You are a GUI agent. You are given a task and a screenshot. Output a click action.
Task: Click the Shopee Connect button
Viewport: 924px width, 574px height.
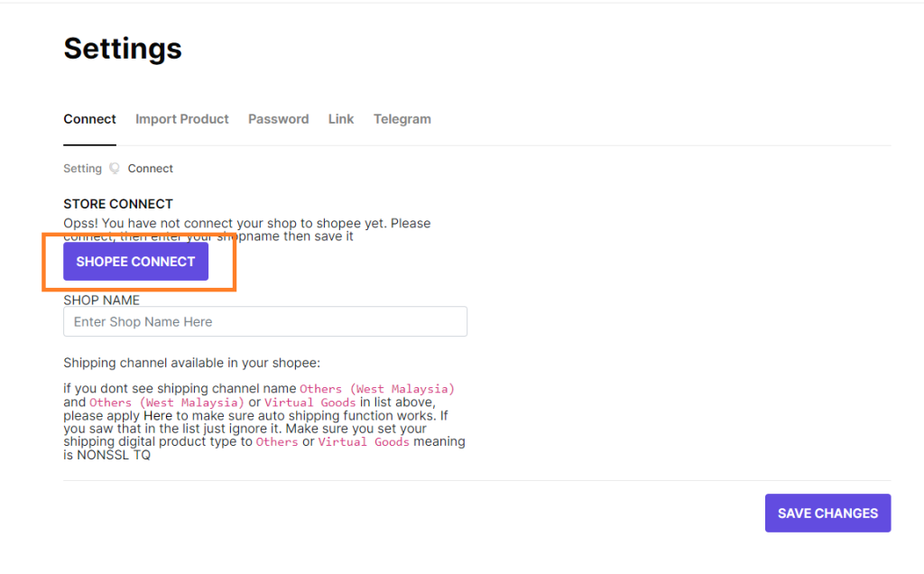tap(136, 262)
